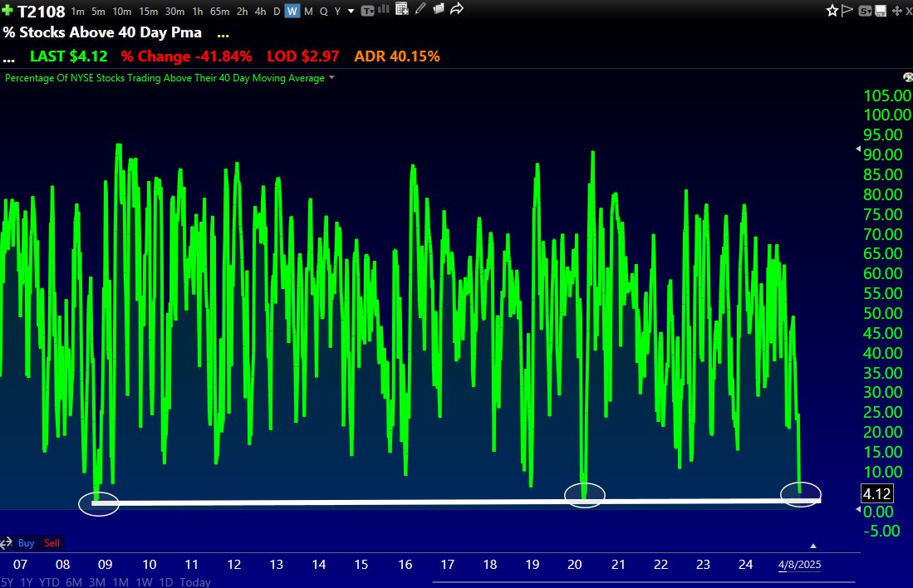
Task: Open the plot legend dropdown arrow
Action: coord(332,77)
